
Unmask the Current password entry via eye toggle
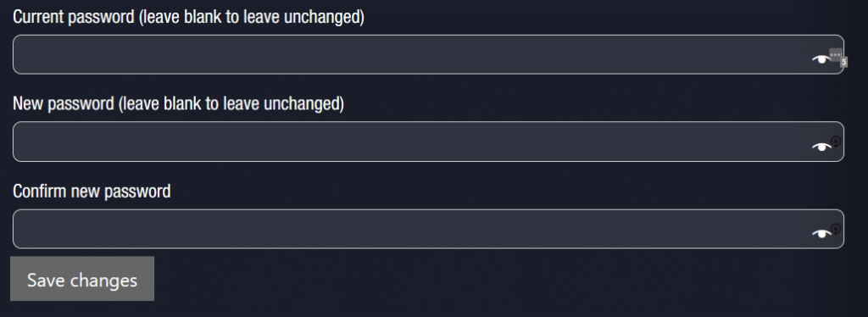coord(821,59)
